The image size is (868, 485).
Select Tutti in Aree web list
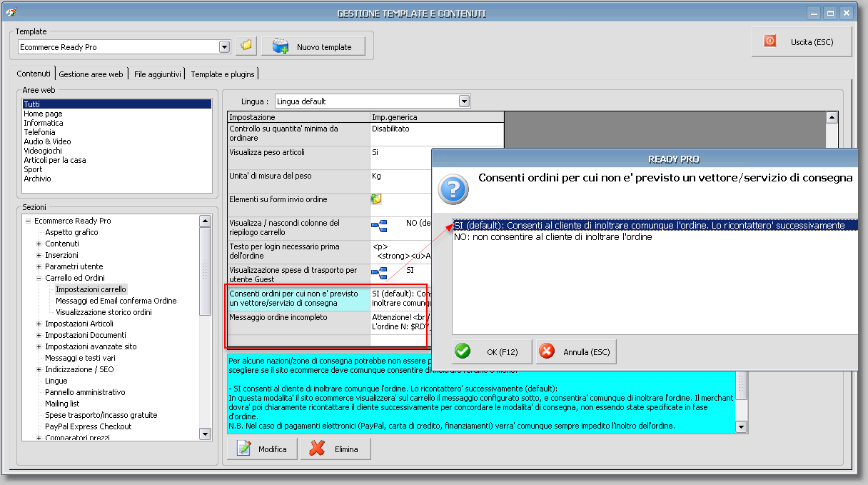(x=117, y=104)
